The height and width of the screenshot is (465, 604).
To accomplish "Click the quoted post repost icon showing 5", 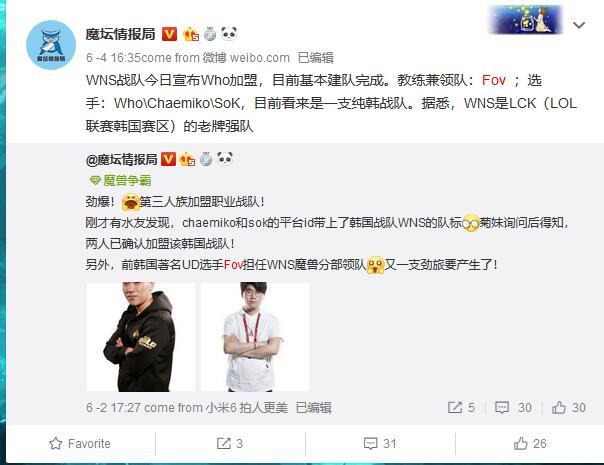I will tap(461, 407).
